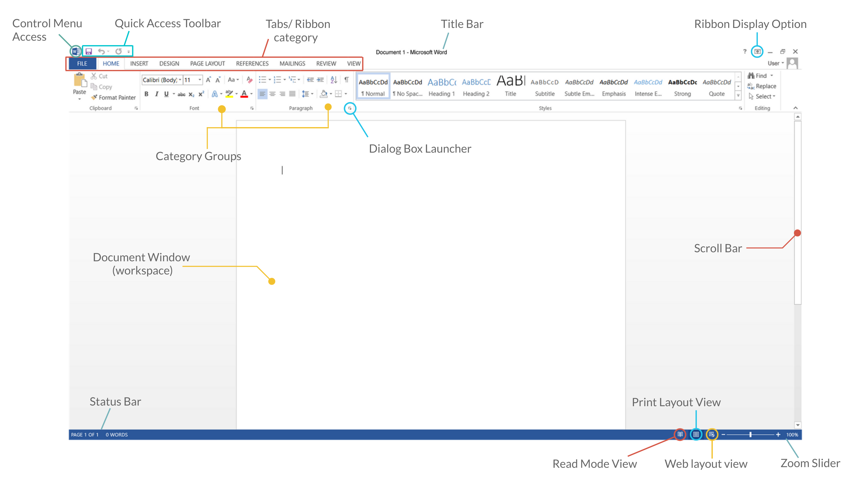Apply the Heading 1 style
Screen dimensions: 868x488
point(441,87)
